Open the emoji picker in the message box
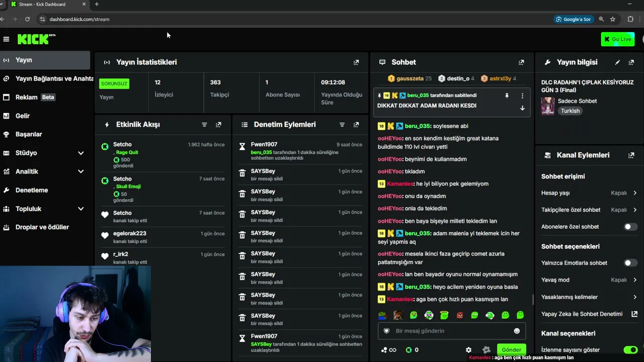This screenshot has width=644, height=362. (517, 331)
